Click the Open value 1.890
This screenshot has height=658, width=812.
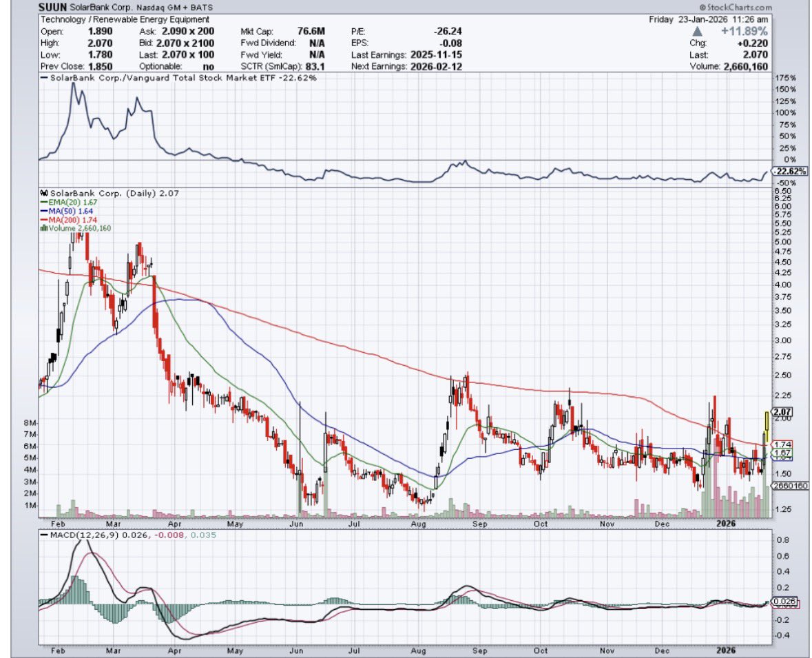[x=100, y=32]
